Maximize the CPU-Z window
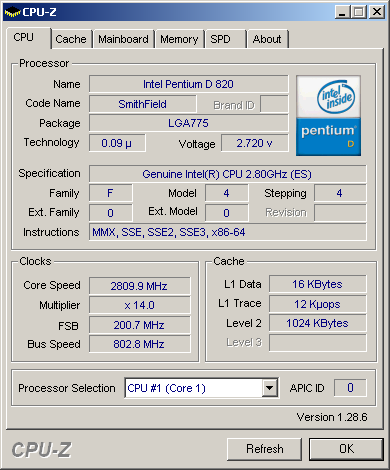Screen dimensions: 390x470 coord(359,12)
